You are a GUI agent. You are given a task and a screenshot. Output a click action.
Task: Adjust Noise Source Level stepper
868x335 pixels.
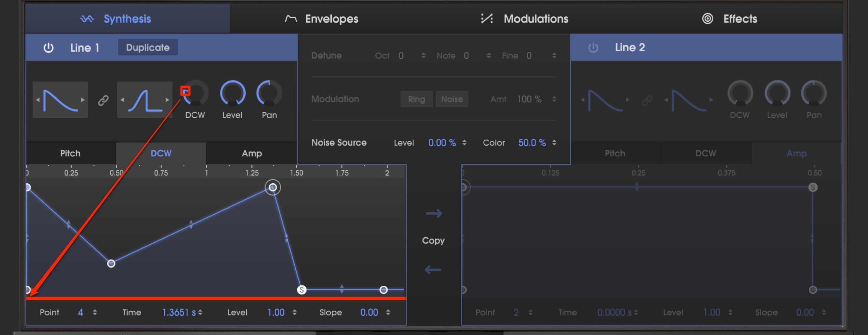pos(464,143)
